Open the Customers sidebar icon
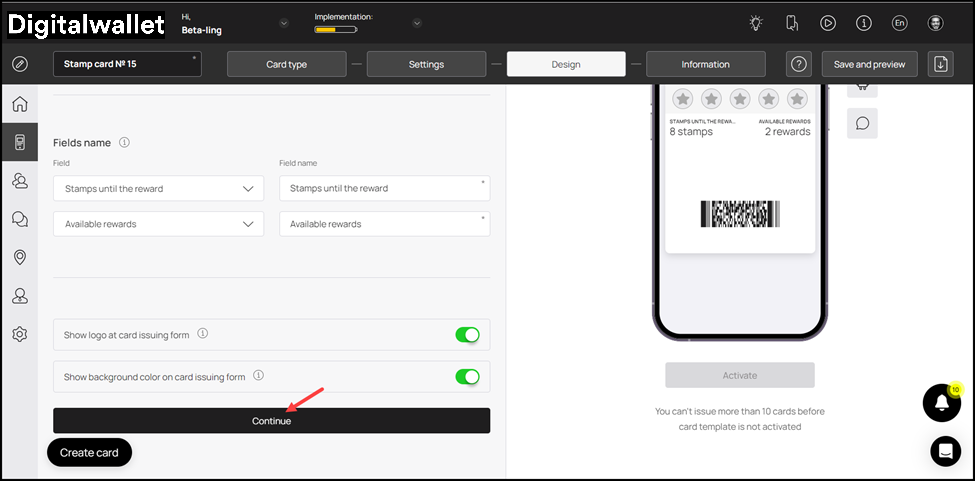The width and height of the screenshot is (975, 481). tap(20, 181)
